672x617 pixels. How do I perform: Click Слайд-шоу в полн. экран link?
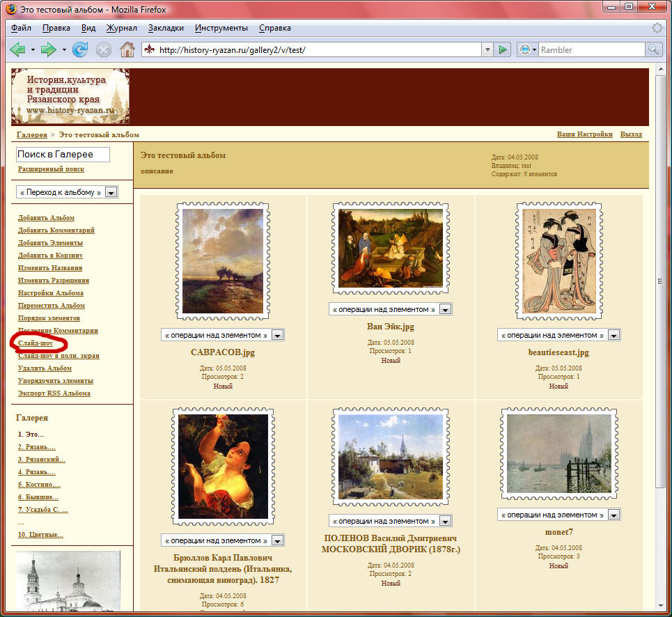point(58,356)
